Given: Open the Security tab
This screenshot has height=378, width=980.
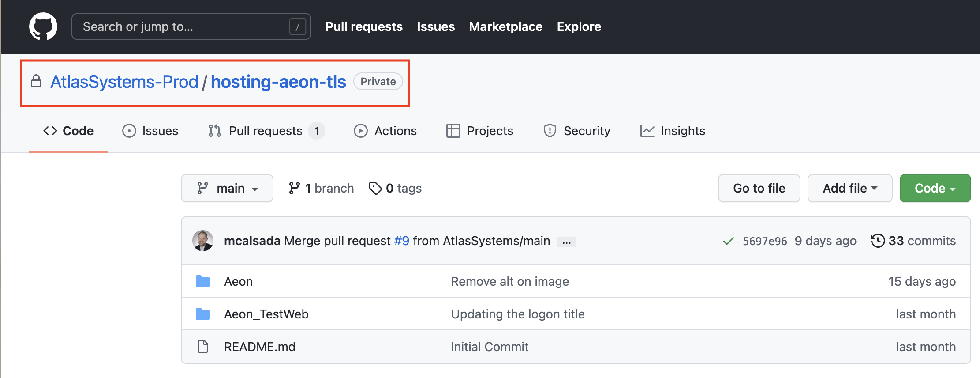Looking at the screenshot, I should 577,131.
